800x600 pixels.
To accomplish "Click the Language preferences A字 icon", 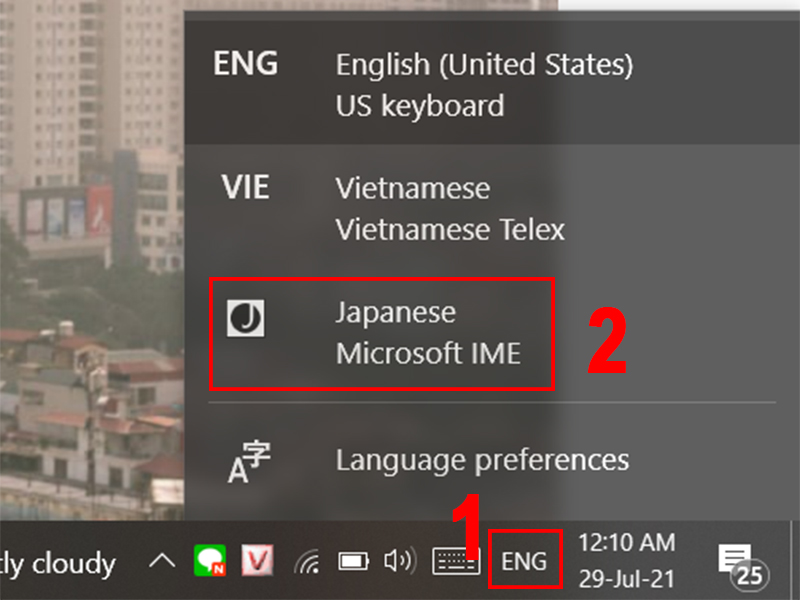I will [249, 461].
